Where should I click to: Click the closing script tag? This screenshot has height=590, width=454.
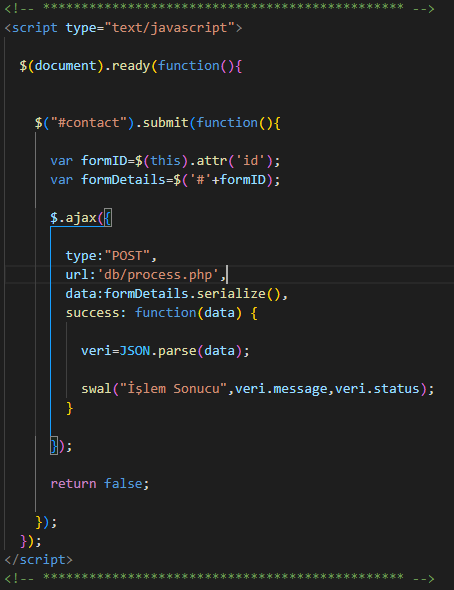38,560
